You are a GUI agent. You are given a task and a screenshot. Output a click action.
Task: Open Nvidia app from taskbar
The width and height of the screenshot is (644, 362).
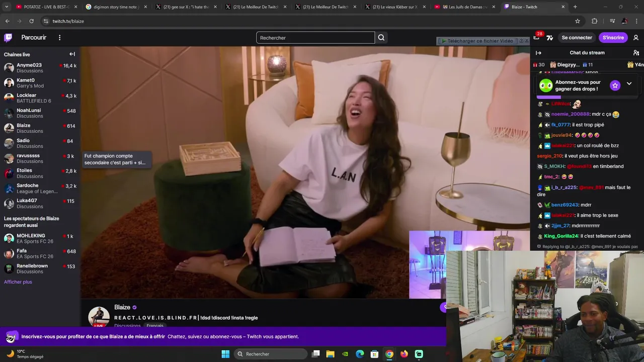pyautogui.click(x=345, y=354)
